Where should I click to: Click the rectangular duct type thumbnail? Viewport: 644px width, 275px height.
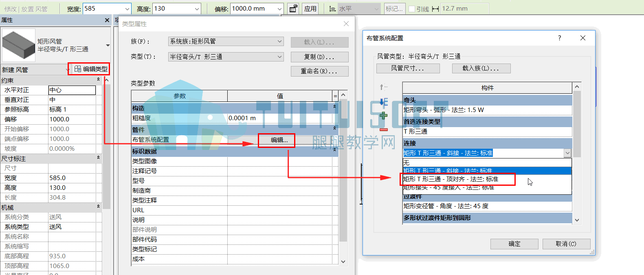(x=19, y=45)
